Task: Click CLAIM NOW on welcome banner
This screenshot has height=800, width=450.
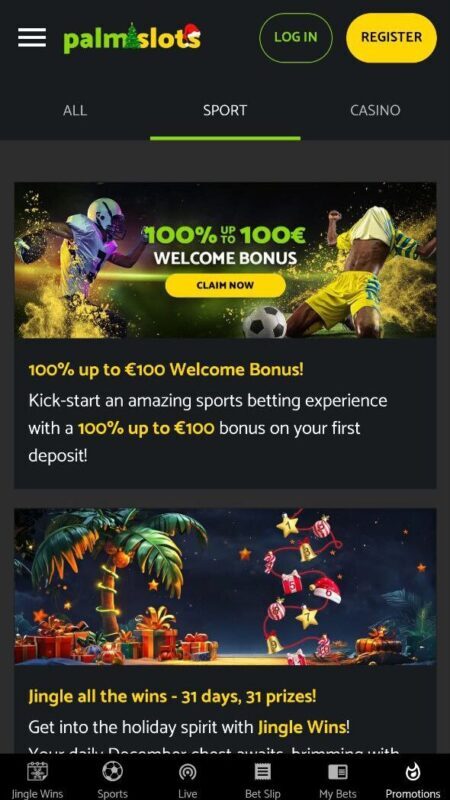Action: coord(225,285)
